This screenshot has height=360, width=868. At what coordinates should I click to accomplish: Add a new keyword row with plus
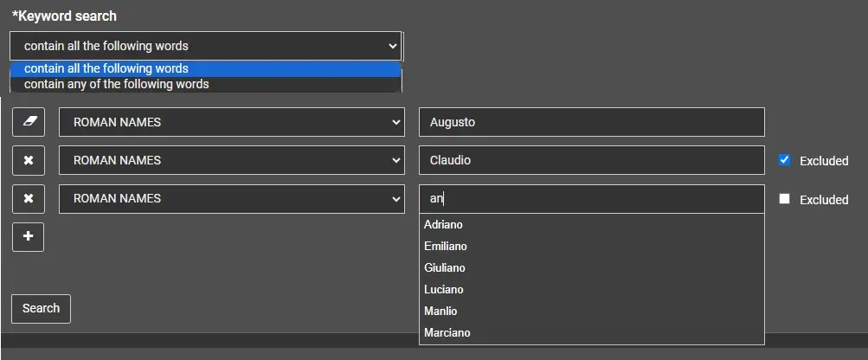click(x=29, y=236)
